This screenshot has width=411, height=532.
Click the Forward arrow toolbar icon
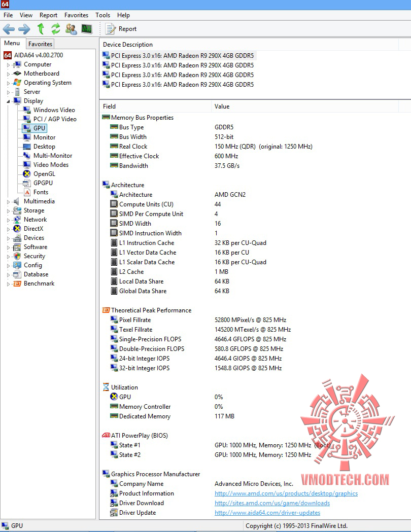pos(24,29)
